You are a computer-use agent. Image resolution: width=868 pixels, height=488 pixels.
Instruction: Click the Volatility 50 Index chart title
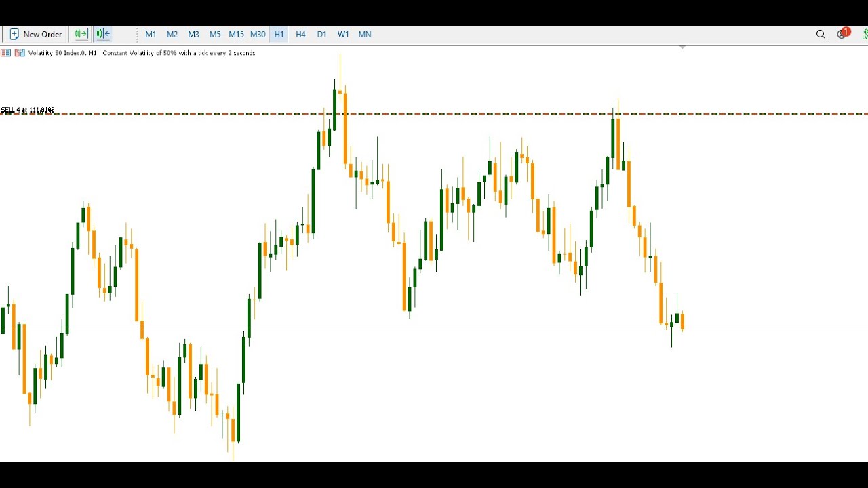pos(142,53)
